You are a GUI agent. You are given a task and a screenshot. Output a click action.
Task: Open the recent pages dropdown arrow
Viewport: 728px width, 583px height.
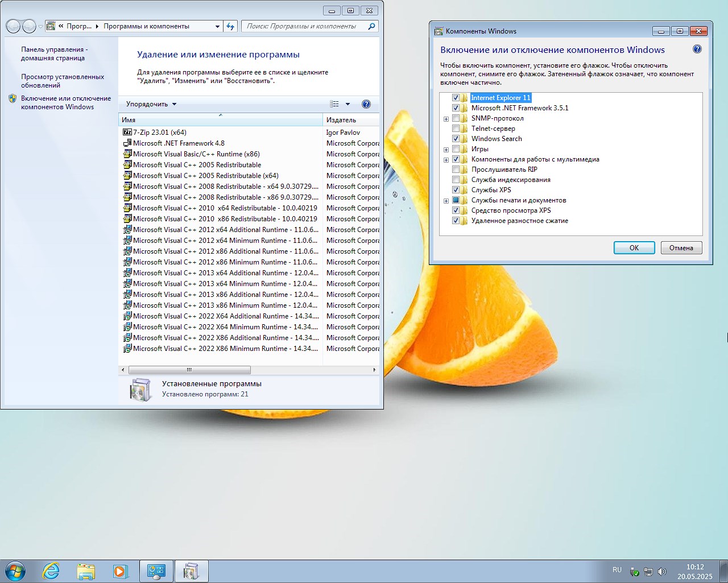point(40,26)
